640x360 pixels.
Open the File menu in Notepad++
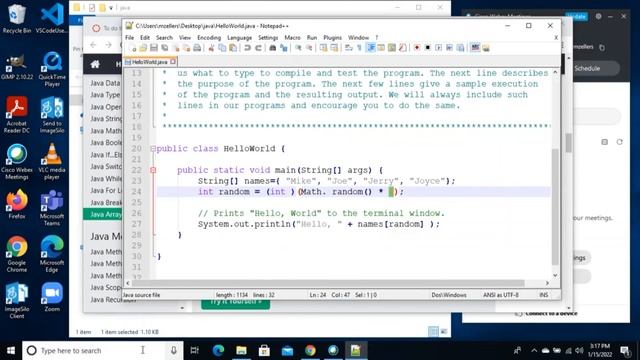point(129,38)
